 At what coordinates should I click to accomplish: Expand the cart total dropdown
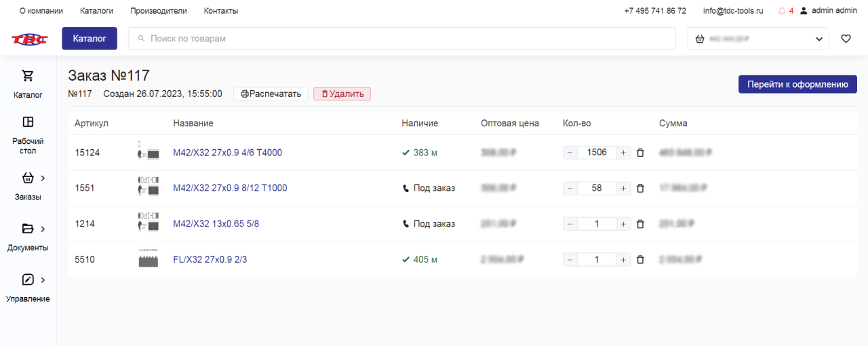click(818, 39)
